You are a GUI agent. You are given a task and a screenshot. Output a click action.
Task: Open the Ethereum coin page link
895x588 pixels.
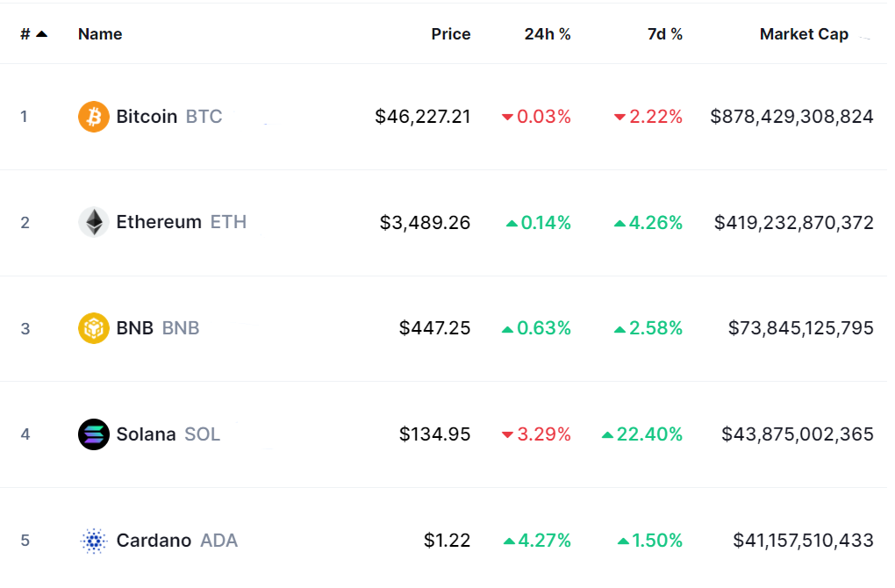coord(159,222)
